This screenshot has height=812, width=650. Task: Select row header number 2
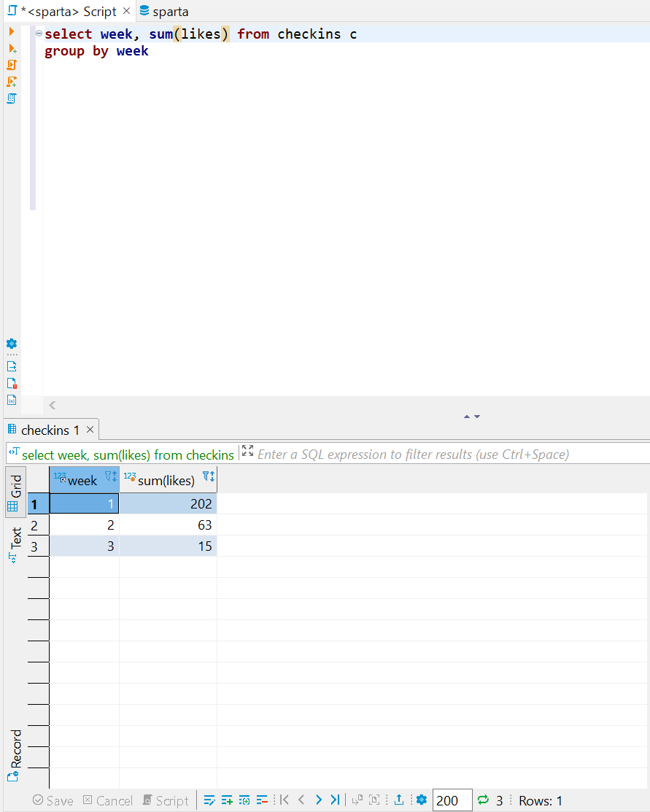click(38, 525)
